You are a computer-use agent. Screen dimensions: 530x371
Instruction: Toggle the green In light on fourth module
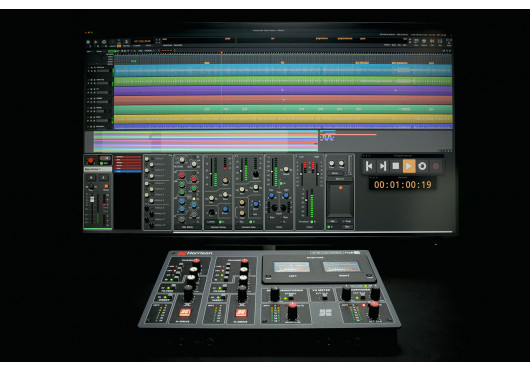click(x=250, y=222)
